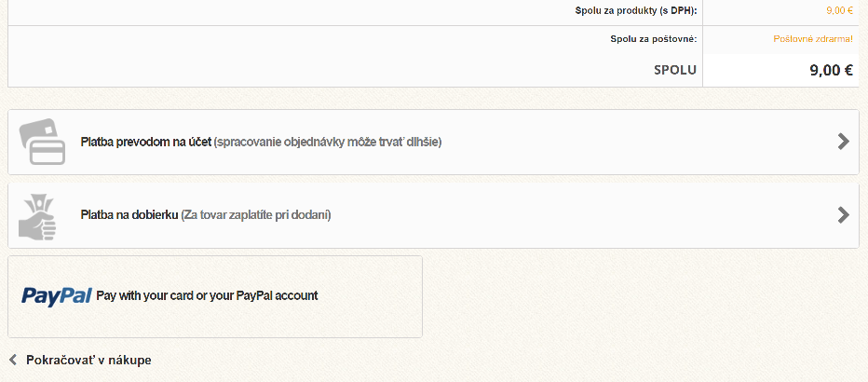Click the Spolu za produkty (s DPH) label
Screen dimensions: 868x382
[x=635, y=11]
